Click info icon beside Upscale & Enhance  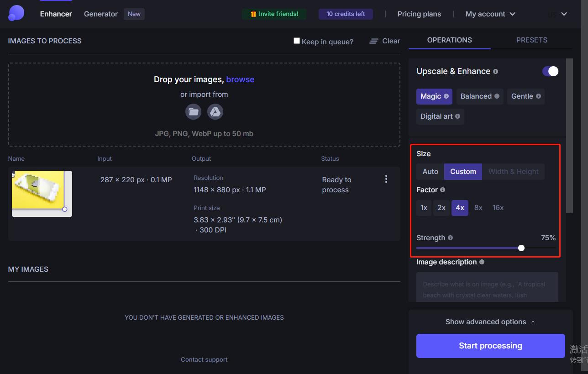click(x=496, y=72)
